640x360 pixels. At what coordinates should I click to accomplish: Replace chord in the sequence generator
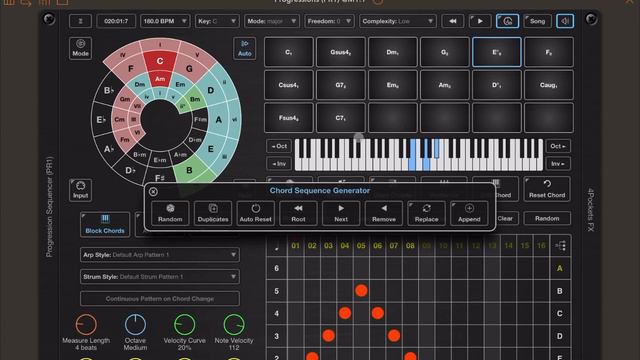tap(427, 213)
